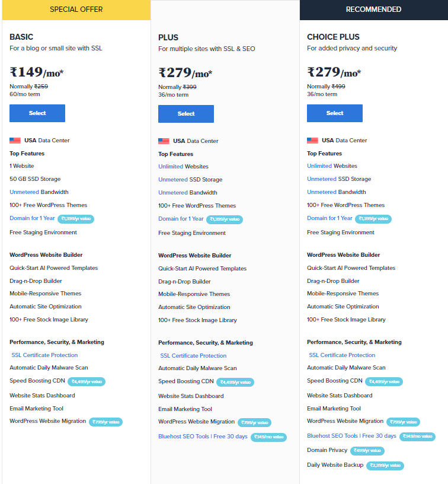This screenshot has width=448, height=484.
Task: Open SSL Certificate Protection link in Plus
Action: [193, 356]
